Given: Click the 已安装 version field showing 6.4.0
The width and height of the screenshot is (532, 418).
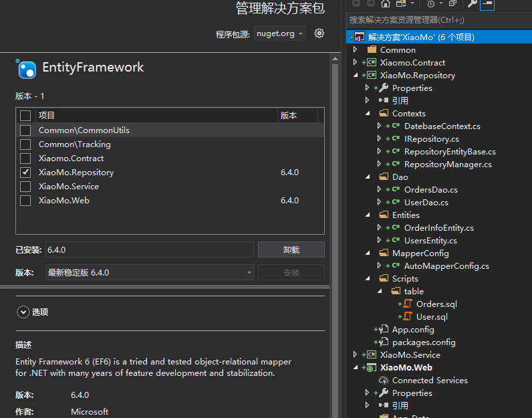Looking at the screenshot, I should coord(150,249).
